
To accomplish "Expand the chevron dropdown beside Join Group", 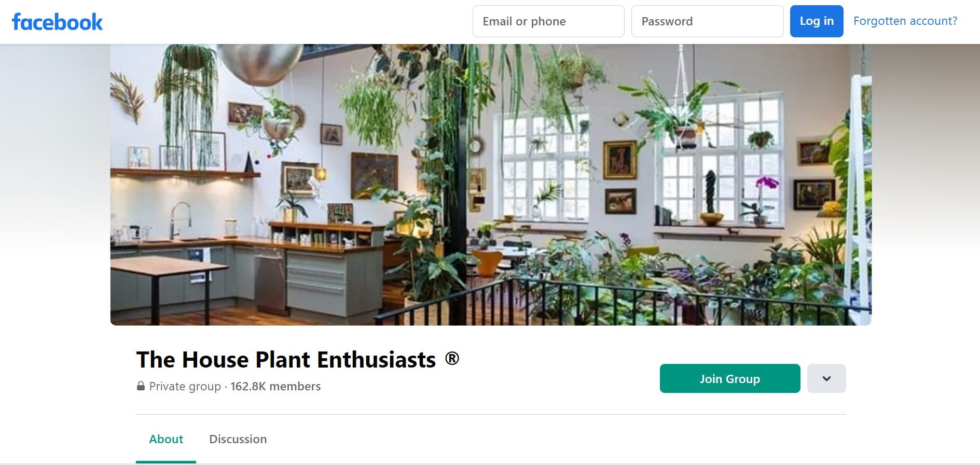I will pyautogui.click(x=826, y=378).
